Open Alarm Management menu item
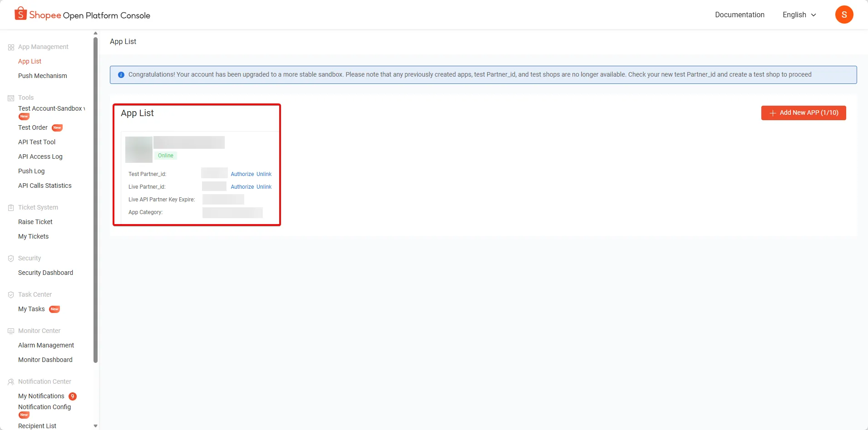Image resolution: width=868 pixels, height=430 pixels. 46,346
